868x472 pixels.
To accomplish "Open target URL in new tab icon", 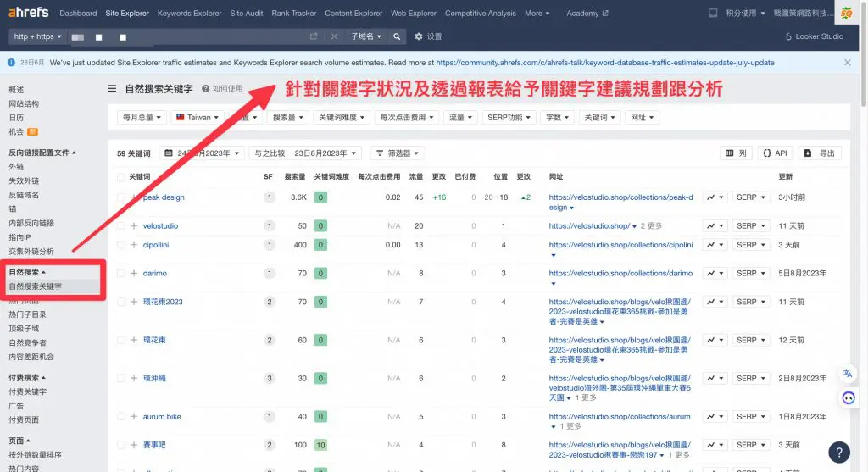I will (314, 36).
